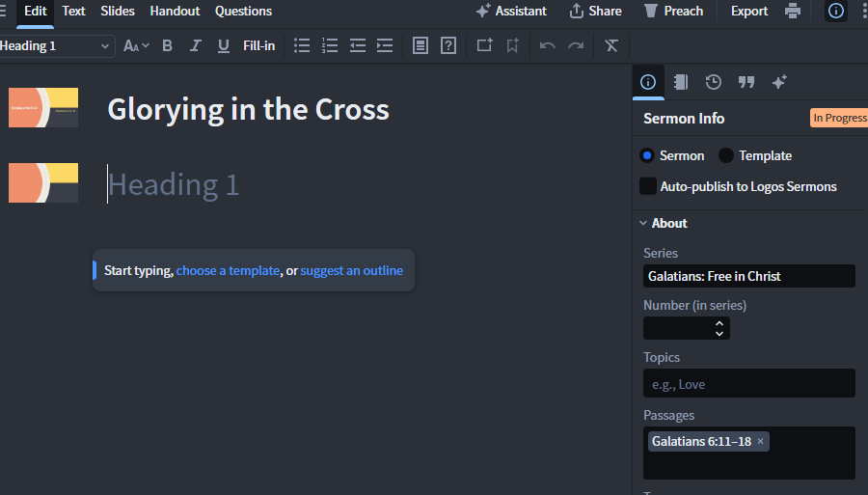
Task: Open the history sidebar tab
Action: 714,83
